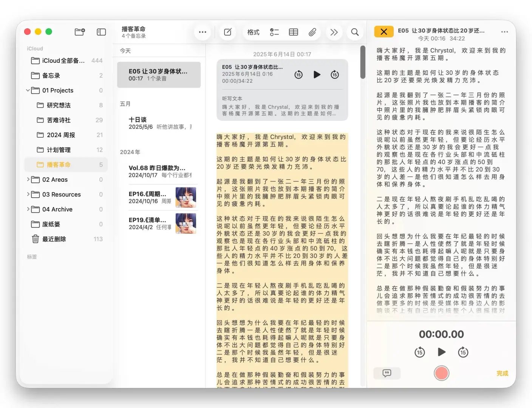The width and height of the screenshot is (532, 408).
Task: Show live transcription via the speech bubble icon
Action: click(387, 373)
